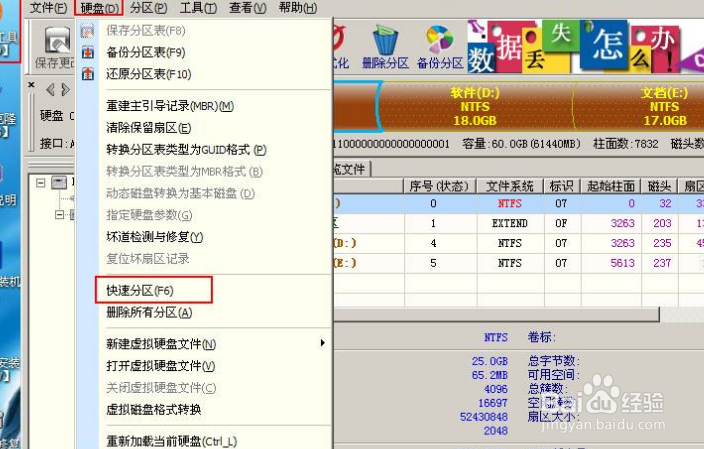
Task: Click the 还原分区表 menu icon
Action: click(88, 74)
